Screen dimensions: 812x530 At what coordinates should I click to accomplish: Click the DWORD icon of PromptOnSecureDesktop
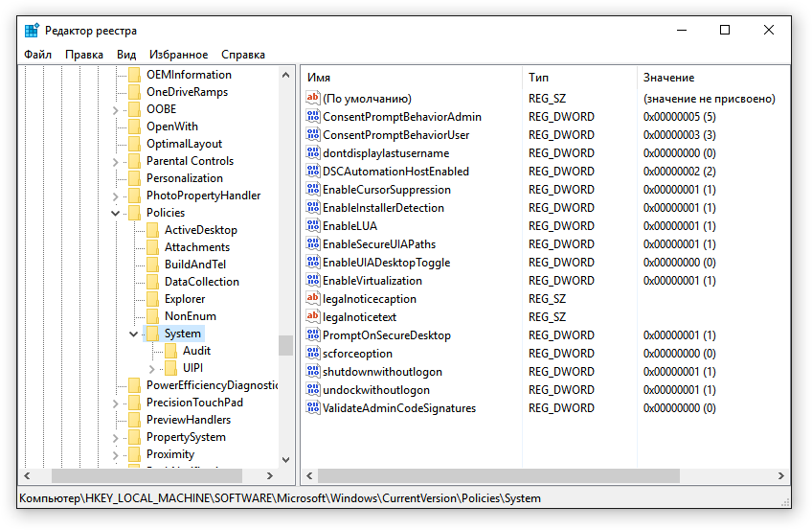point(313,334)
